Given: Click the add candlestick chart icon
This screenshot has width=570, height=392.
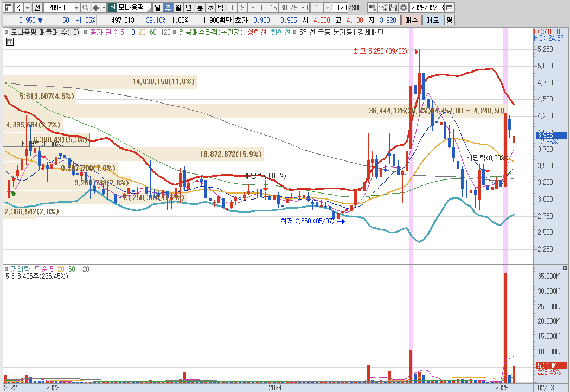Looking at the screenshot, I should tap(372, 8).
